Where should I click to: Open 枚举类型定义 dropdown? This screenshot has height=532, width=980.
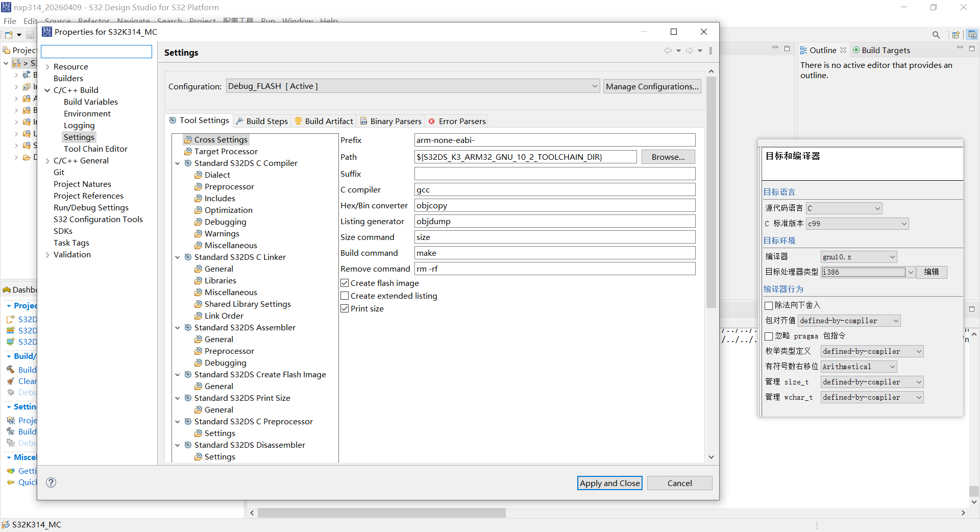[x=872, y=351]
